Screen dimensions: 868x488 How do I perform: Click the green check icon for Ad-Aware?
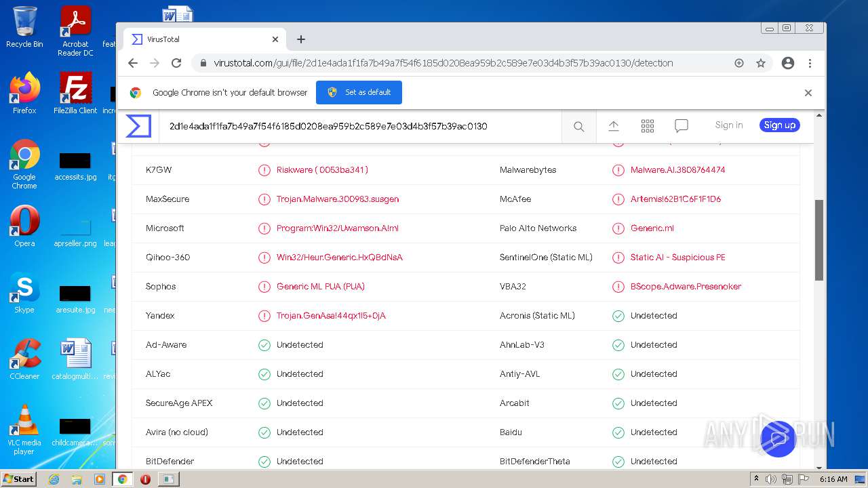tap(264, 345)
